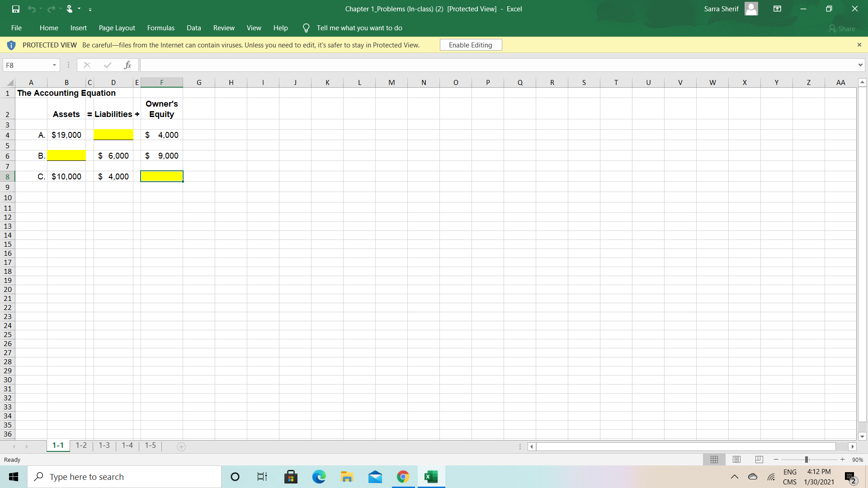
Task: Click the zoom slider handle
Action: click(x=807, y=460)
